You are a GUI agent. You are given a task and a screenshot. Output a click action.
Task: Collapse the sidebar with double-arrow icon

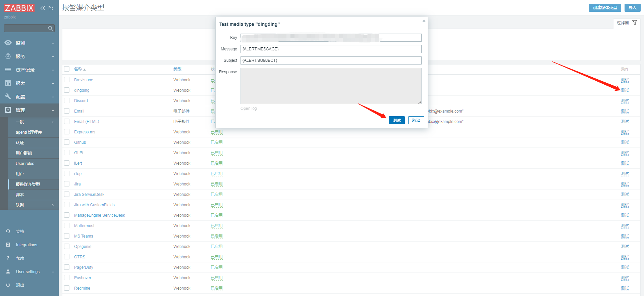[43, 8]
